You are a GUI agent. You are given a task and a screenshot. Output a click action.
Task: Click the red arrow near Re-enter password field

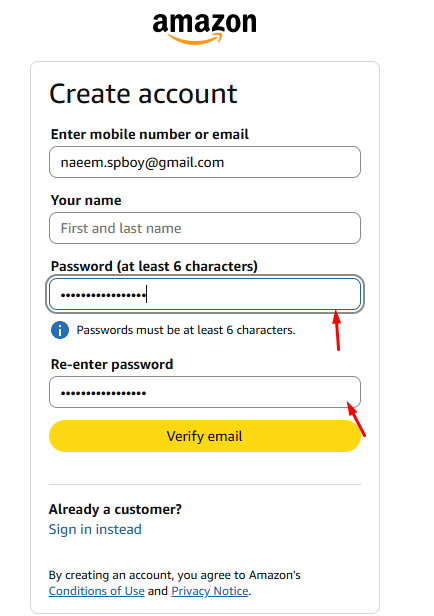click(x=356, y=419)
